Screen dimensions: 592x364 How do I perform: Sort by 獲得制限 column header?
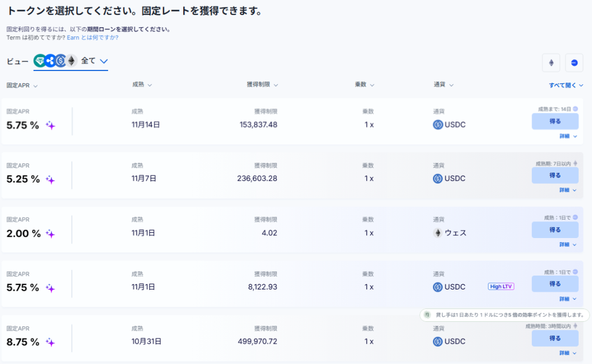[x=262, y=85]
